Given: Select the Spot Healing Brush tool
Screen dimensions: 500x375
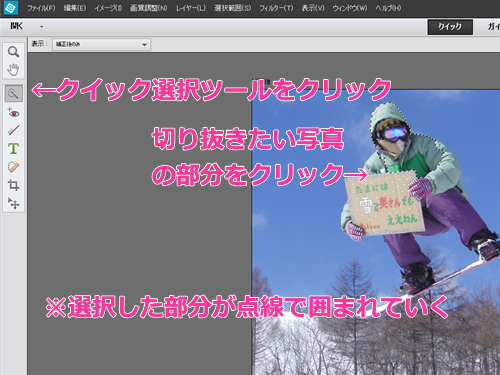Looking at the screenshot, I should [13, 167].
